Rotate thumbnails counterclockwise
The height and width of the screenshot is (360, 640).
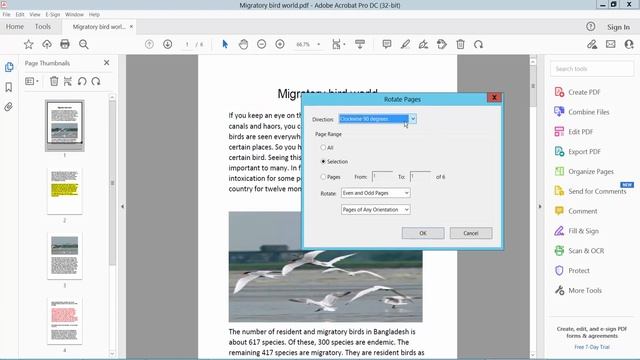pyautogui.click(x=82, y=81)
